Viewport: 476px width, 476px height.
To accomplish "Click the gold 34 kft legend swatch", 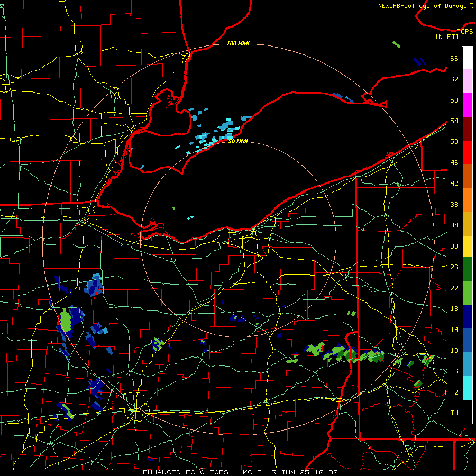I will pyautogui.click(x=467, y=224).
